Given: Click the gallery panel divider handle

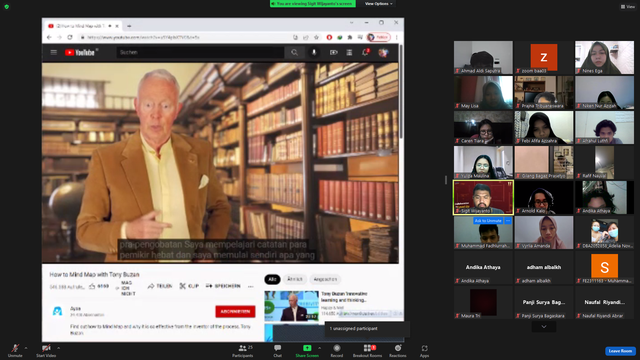Looking at the screenshot, I should point(446,180).
